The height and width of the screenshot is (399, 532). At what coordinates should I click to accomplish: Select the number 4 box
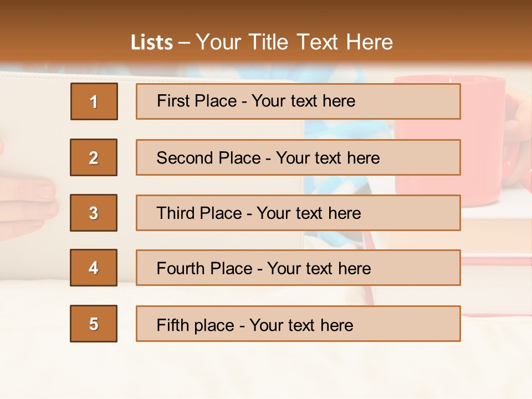pos(94,268)
